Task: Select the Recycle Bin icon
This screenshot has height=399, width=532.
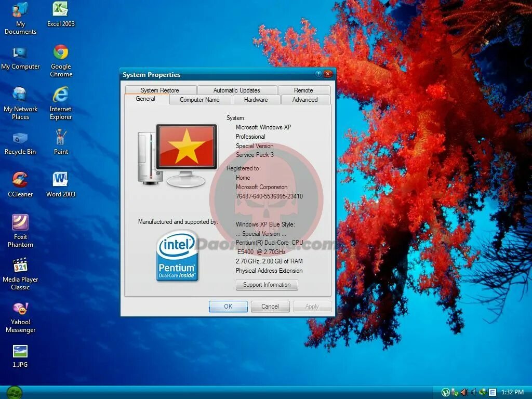Action: [20, 142]
